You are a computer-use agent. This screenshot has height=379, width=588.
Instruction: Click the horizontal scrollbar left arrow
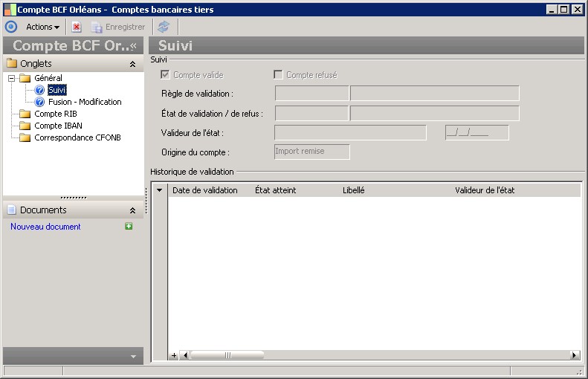[184, 355]
